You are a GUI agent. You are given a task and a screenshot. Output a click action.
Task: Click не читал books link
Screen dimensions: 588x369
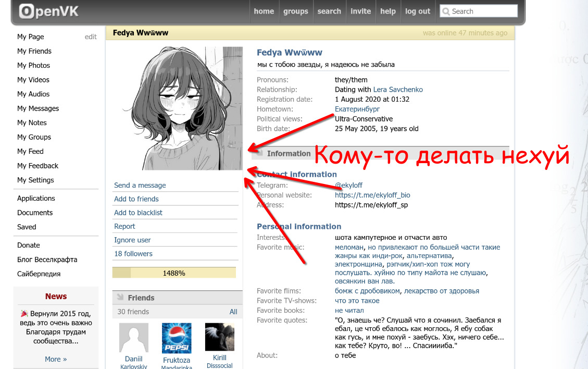(349, 310)
